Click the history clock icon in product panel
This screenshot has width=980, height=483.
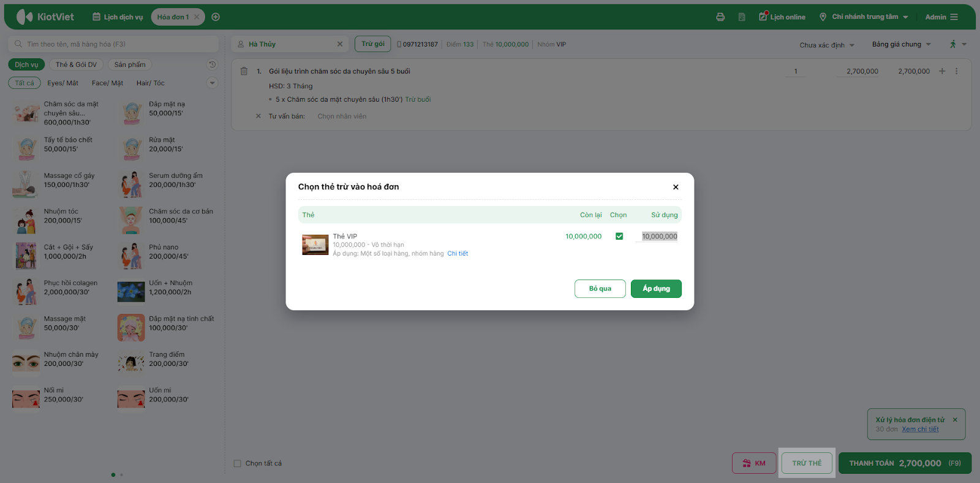pos(213,64)
